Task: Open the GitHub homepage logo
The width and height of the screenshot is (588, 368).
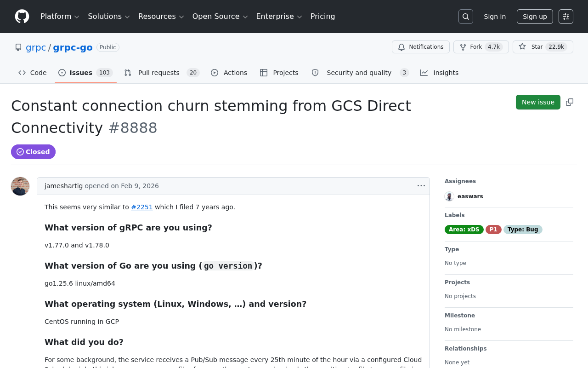Action: click(22, 17)
